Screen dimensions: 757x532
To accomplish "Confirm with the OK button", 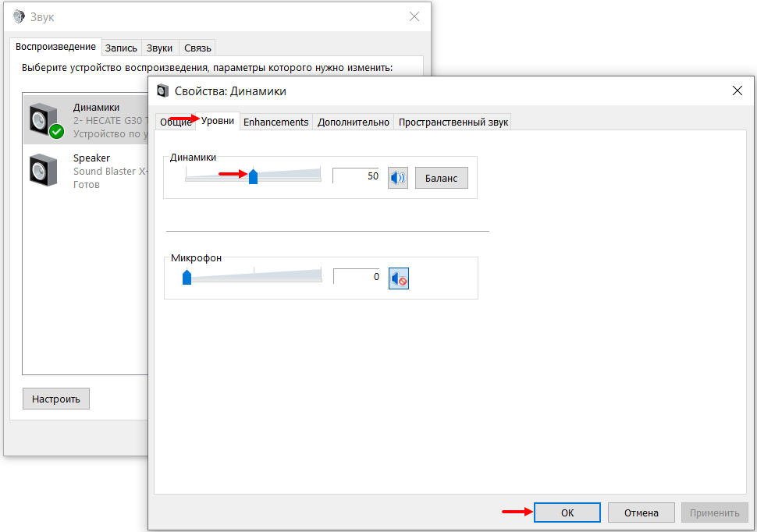I will coord(567,512).
